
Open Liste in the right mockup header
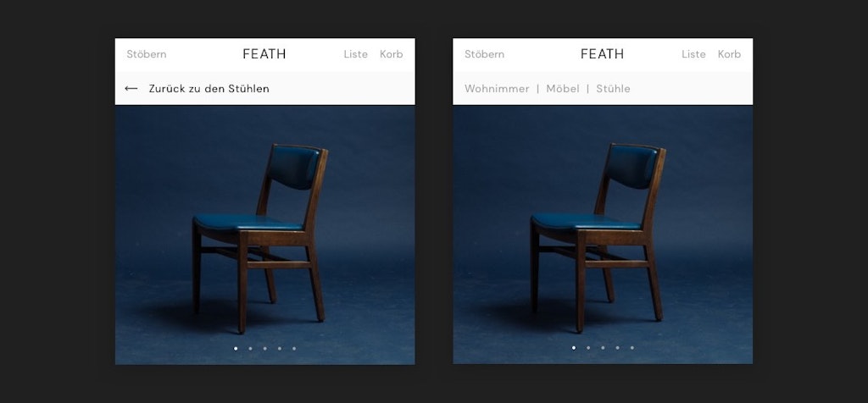coord(693,54)
